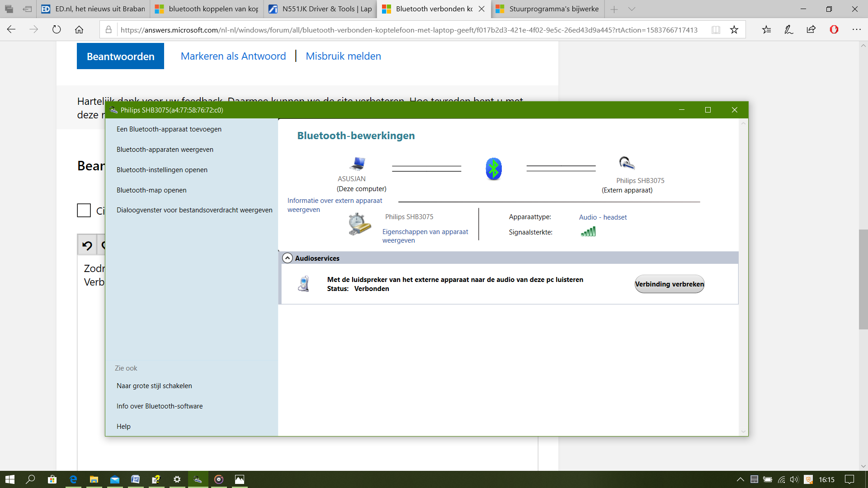Open Help in the Bluetooth sidebar
The height and width of the screenshot is (488, 868).
click(123, 427)
